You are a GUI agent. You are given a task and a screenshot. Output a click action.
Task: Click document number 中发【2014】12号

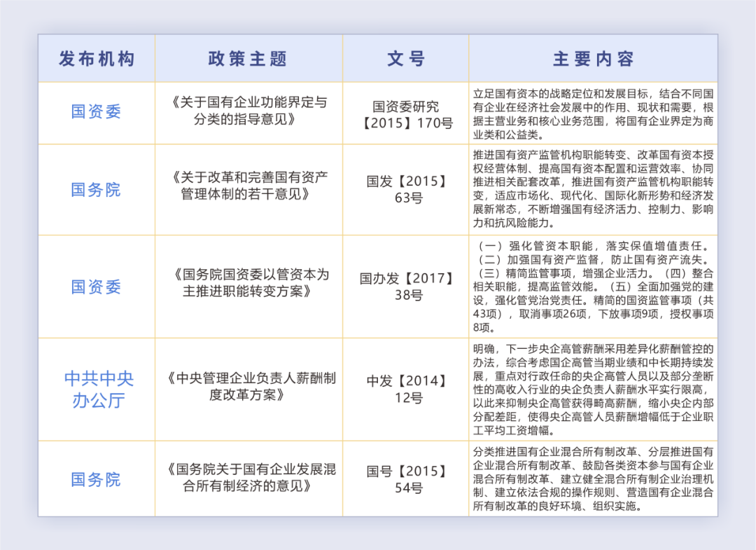point(406,390)
